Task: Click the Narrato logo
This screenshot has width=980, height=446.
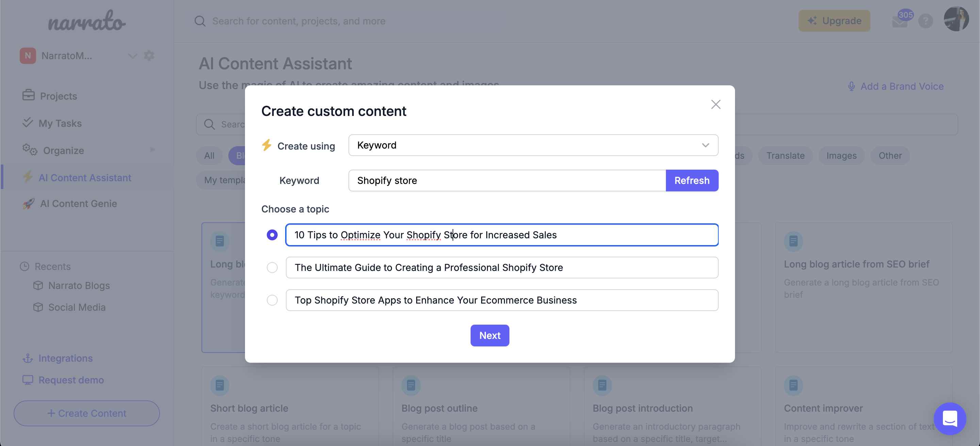Action: [86, 21]
